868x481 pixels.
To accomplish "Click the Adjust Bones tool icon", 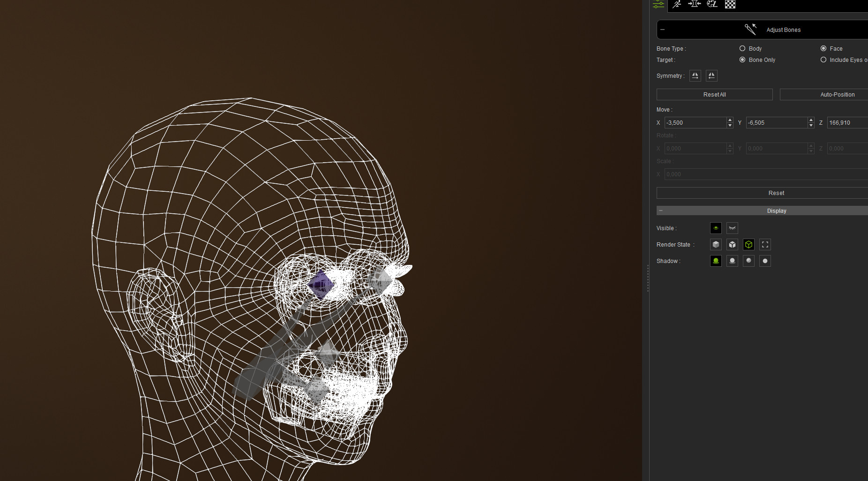I will tap(751, 29).
